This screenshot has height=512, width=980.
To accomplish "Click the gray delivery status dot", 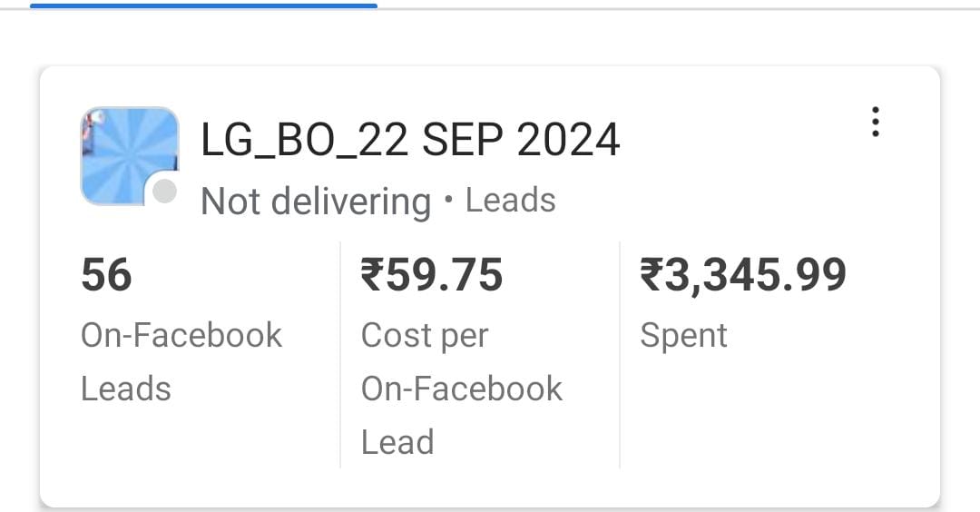I will [164, 192].
